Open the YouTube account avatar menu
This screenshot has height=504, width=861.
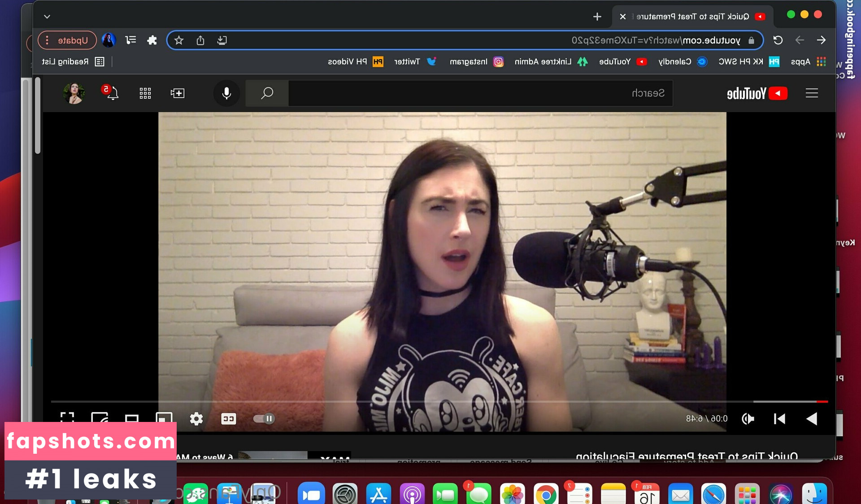click(74, 93)
